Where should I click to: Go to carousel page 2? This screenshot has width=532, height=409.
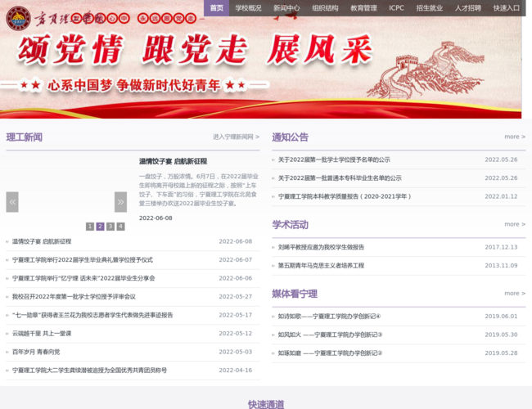(x=100, y=227)
